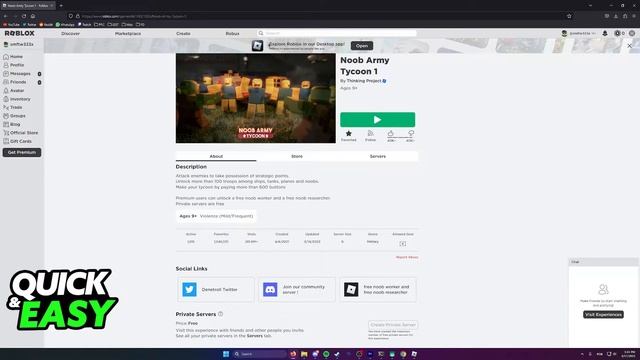Open Windows Start menu
The height and width of the screenshot is (360, 640).
226,354
